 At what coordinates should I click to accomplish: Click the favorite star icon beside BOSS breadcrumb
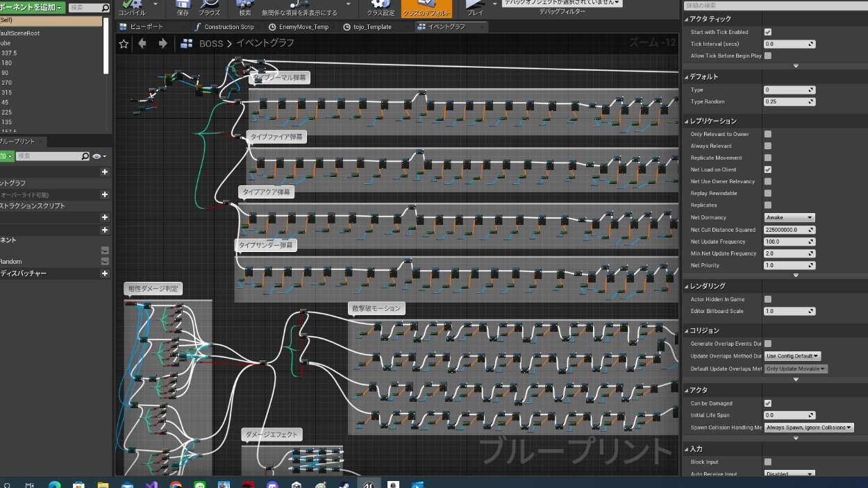(124, 44)
